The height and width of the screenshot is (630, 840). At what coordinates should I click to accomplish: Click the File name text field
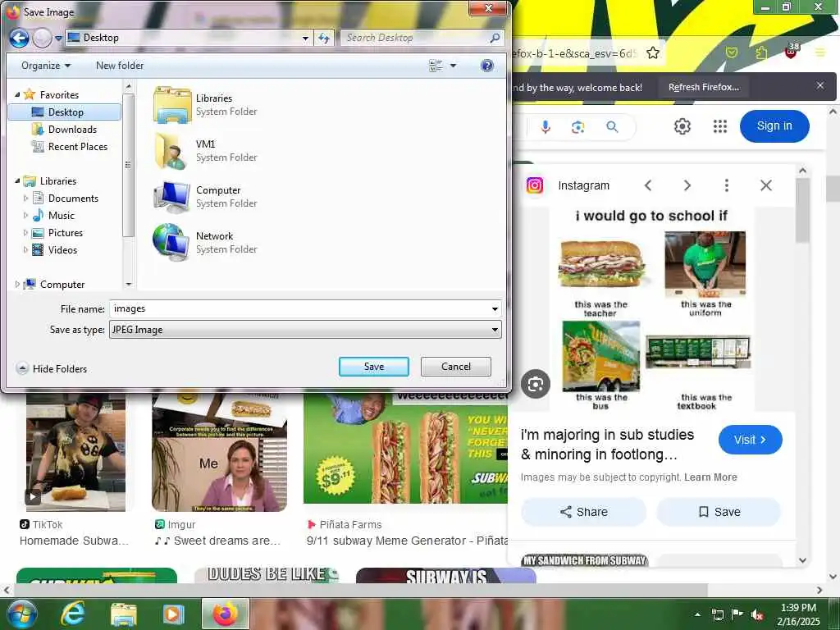point(305,308)
